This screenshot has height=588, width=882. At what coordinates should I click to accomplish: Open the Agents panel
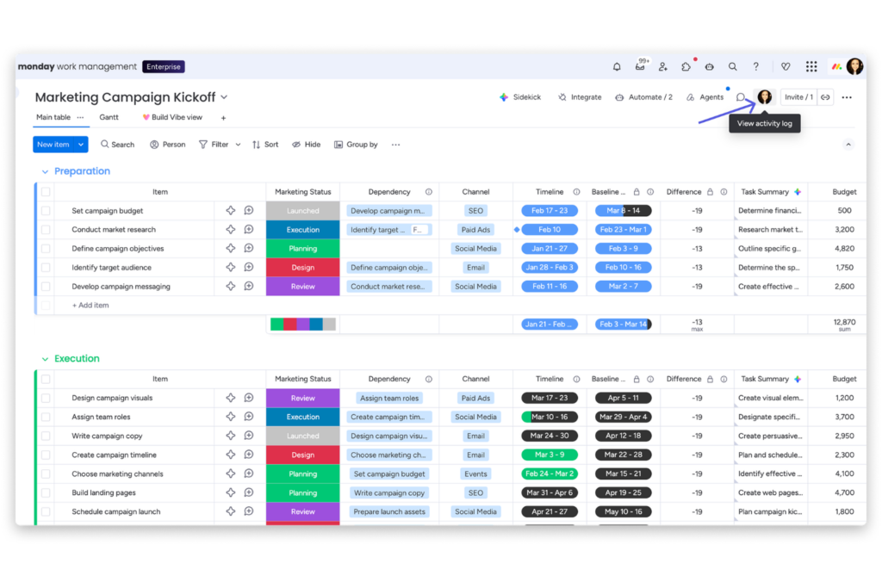(x=705, y=97)
